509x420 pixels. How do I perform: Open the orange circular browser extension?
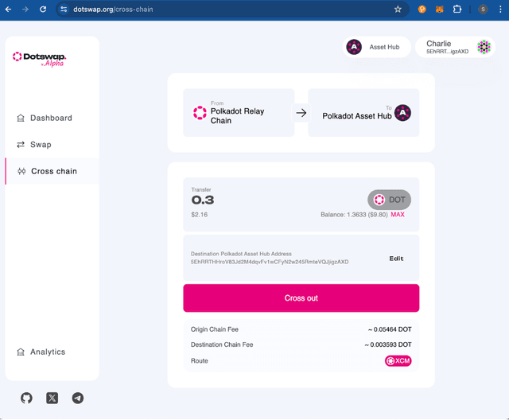(422, 10)
